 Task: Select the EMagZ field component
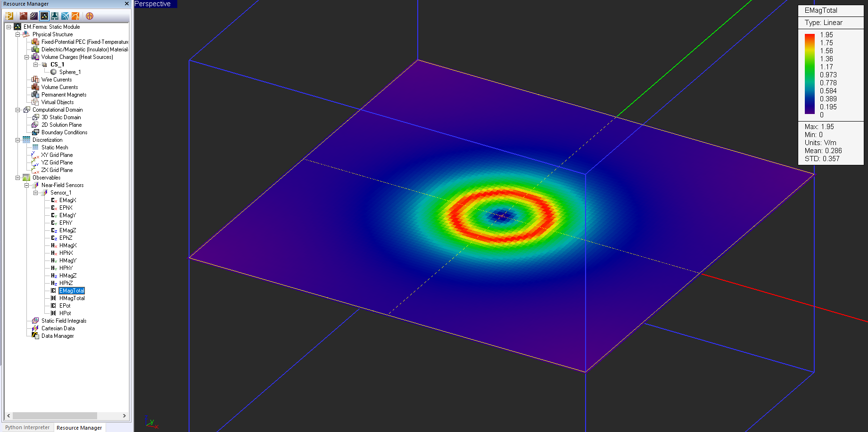point(68,230)
